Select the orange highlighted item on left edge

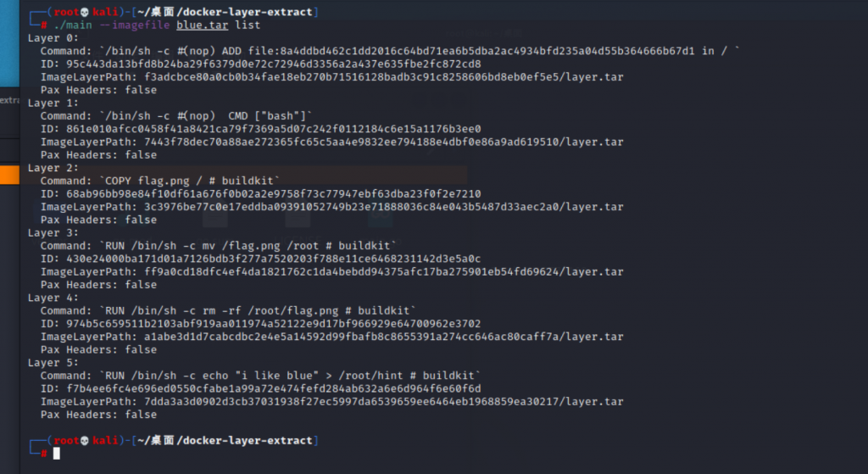pos(9,175)
